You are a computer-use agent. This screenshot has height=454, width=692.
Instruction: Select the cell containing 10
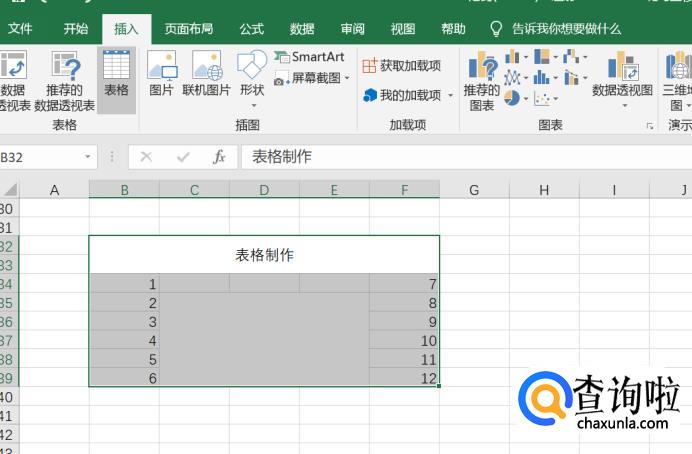404,340
